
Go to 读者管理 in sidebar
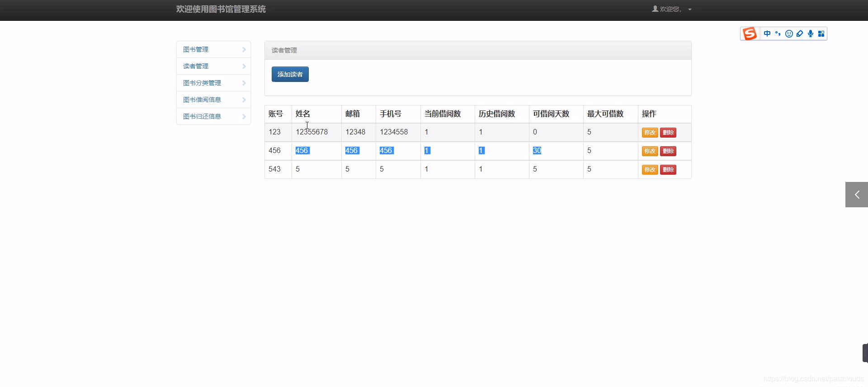click(213, 66)
